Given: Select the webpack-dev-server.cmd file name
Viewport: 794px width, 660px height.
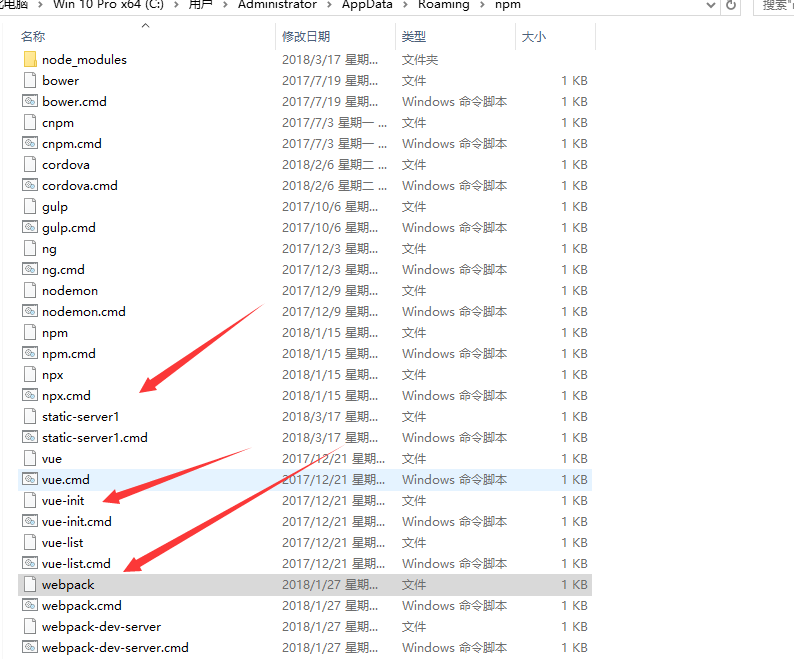Looking at the screenshot, I should click(x=115, y=648).
